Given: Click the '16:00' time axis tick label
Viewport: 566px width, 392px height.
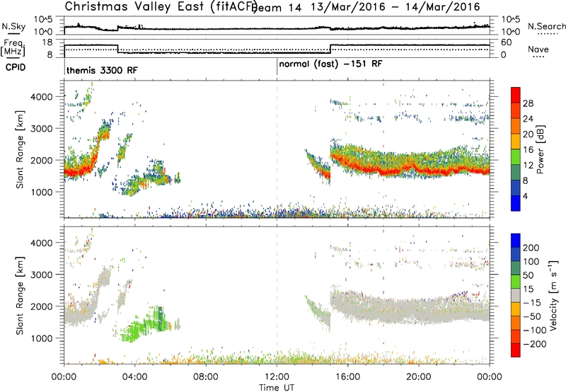Looking at the screenshot, I should [347, 377].
